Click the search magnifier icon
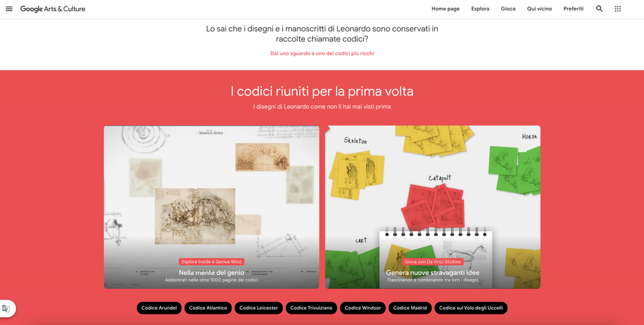Screen dimensions: 644x325 click(599, 9)
